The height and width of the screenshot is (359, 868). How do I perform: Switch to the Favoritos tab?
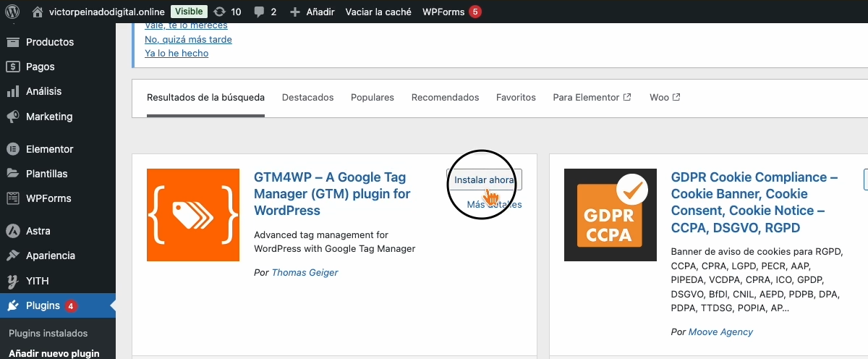[516, 98]
